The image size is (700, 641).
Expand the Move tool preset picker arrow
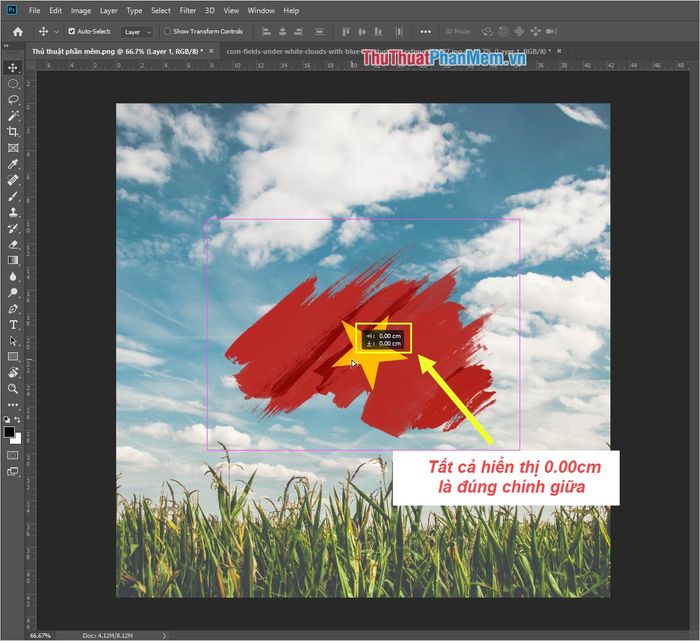point(56,32)
